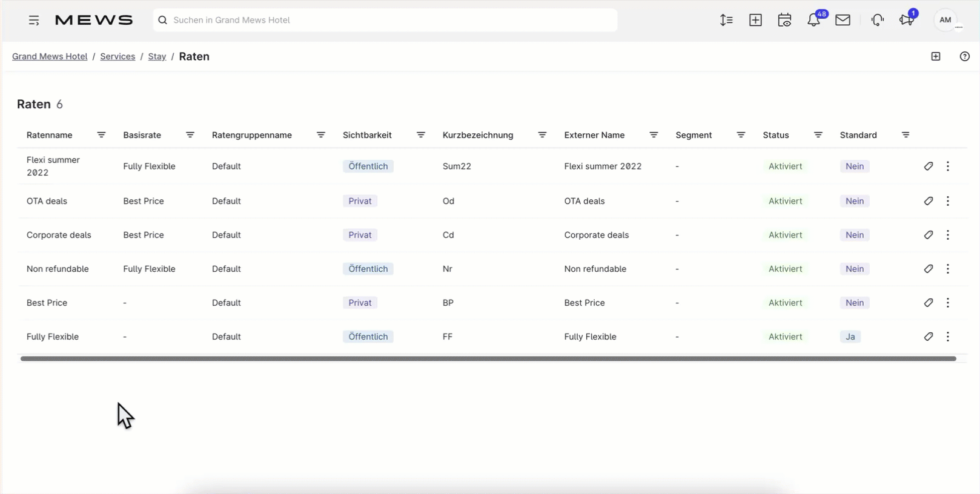980x494 pixels.
Task: Go to Grand Mews Hotel breadcrumb
Action: [50, 56]
